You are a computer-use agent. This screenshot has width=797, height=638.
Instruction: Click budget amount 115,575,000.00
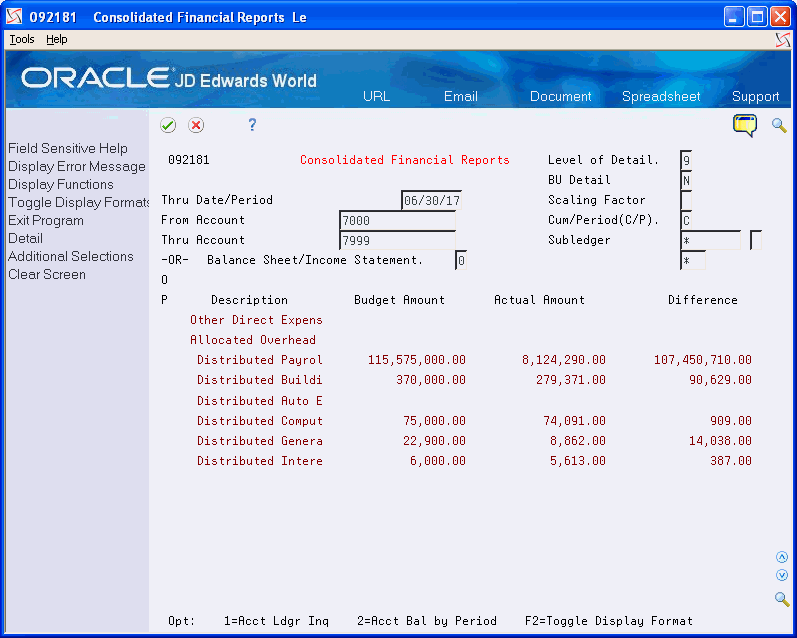(x=417, y=360)
